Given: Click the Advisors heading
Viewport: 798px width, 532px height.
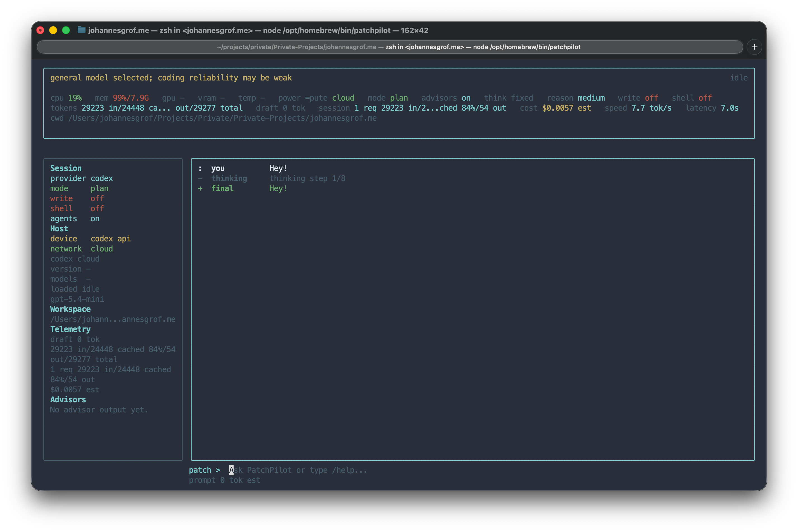Looking at the screenshot, I should [68, 400].
